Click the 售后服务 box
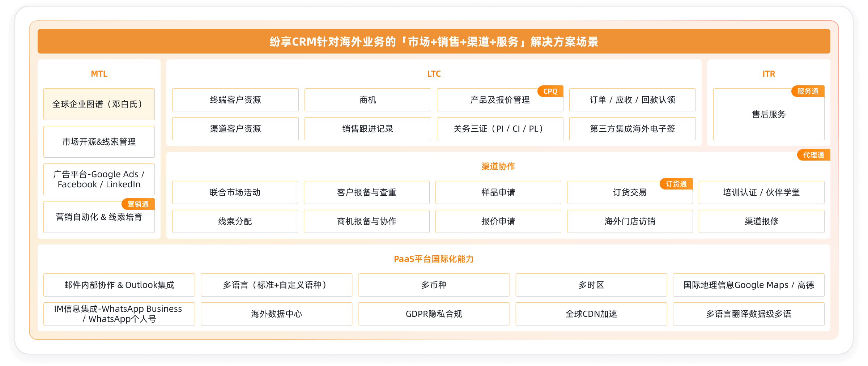Viewport: 868px width, 366px height. [x=769, y=114]
